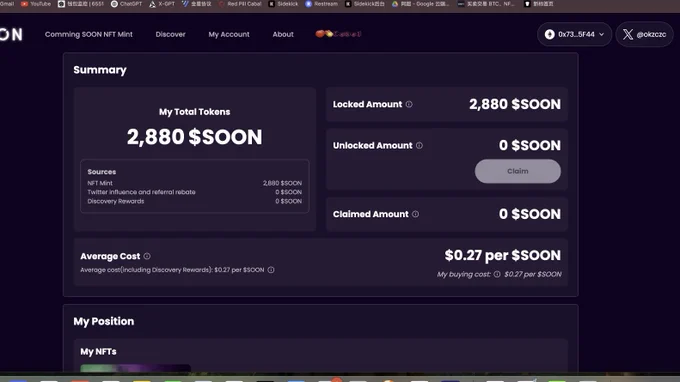Click info icon after Discovery Rewards average cost
Screen dimensions: 680x382
271,270
